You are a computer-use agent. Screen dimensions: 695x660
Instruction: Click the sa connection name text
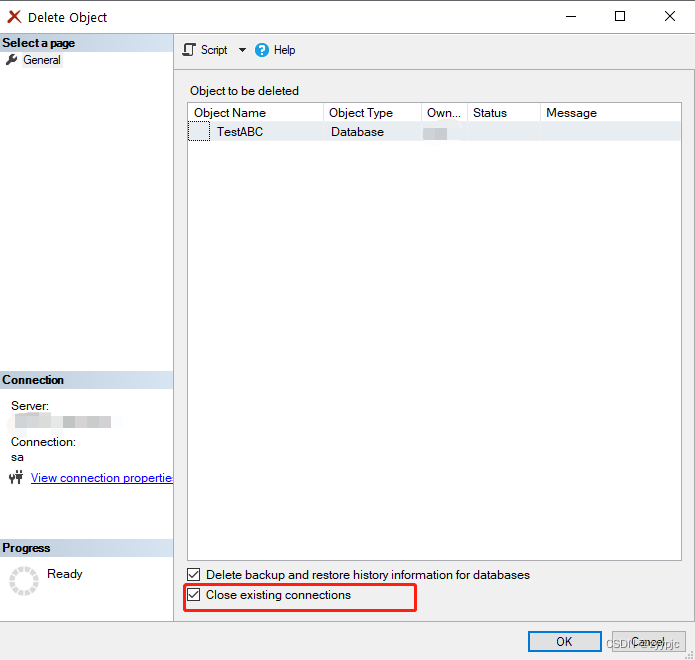[17, 457]
